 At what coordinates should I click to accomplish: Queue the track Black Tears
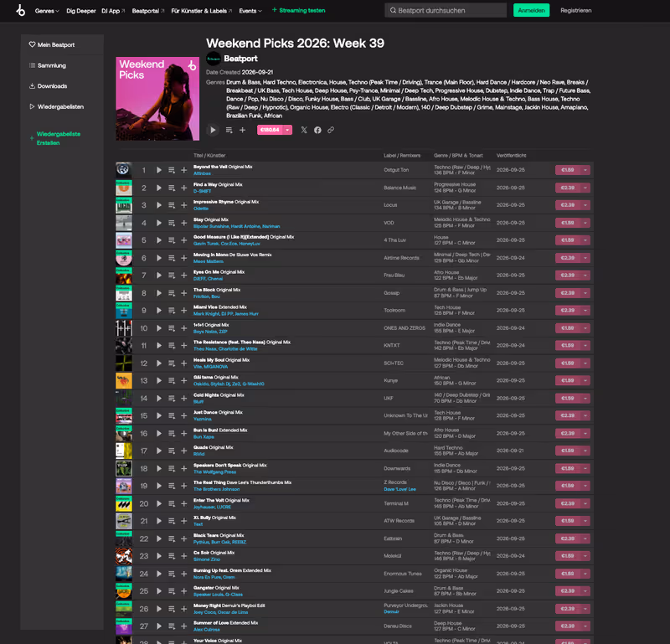[x=172, y=538]
